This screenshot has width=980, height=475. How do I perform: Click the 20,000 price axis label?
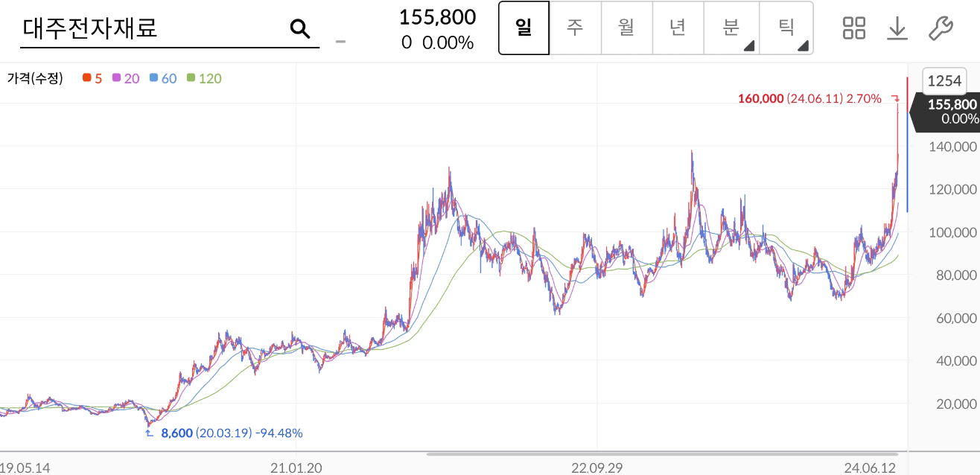coord(956,404)
